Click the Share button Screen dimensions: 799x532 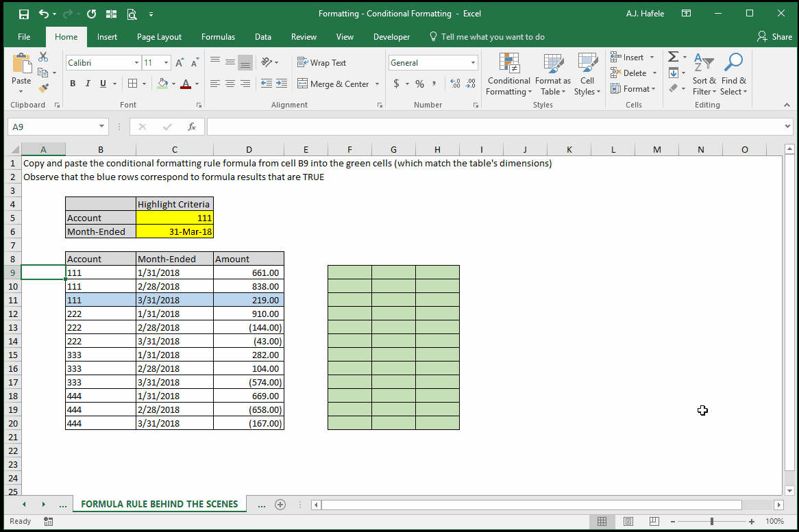(774, 37)
